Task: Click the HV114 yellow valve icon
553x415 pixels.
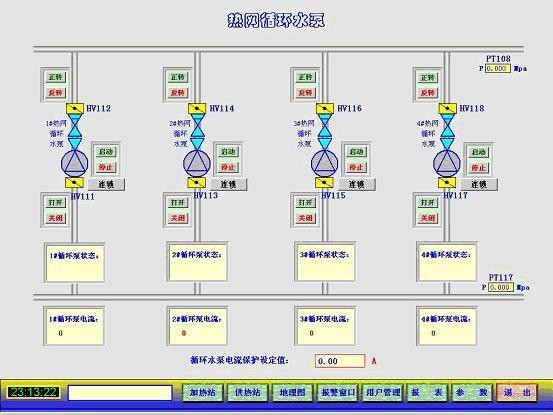Action: pos(197,108)
